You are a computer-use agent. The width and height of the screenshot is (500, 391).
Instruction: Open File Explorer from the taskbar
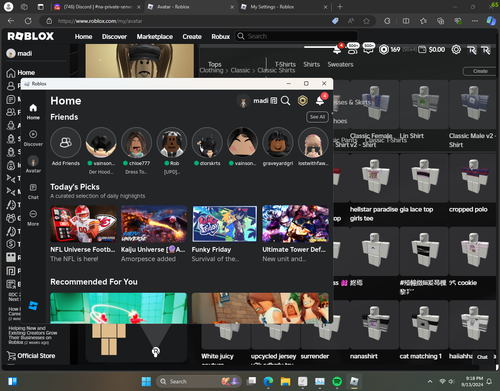(x=285, y=381)
